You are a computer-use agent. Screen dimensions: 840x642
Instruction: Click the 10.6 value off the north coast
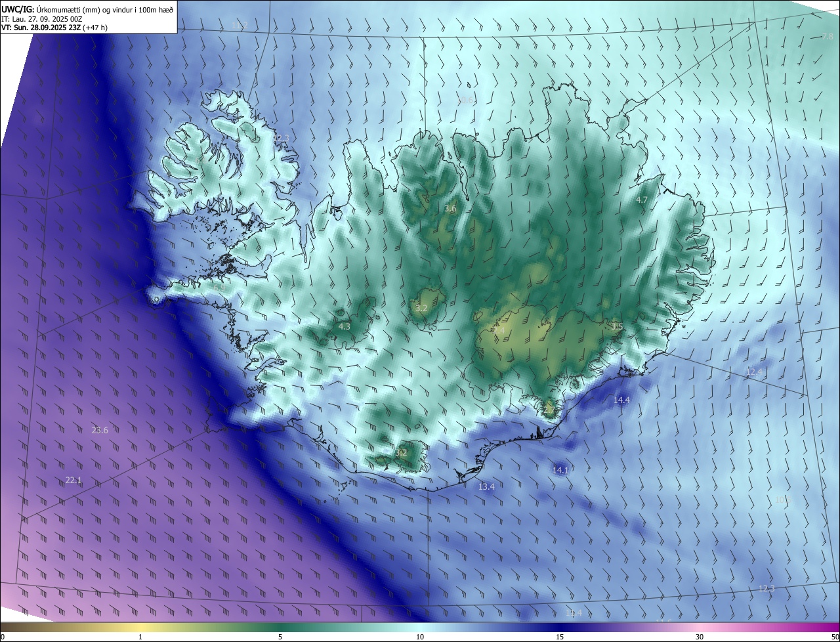click(x=466, y=100)
